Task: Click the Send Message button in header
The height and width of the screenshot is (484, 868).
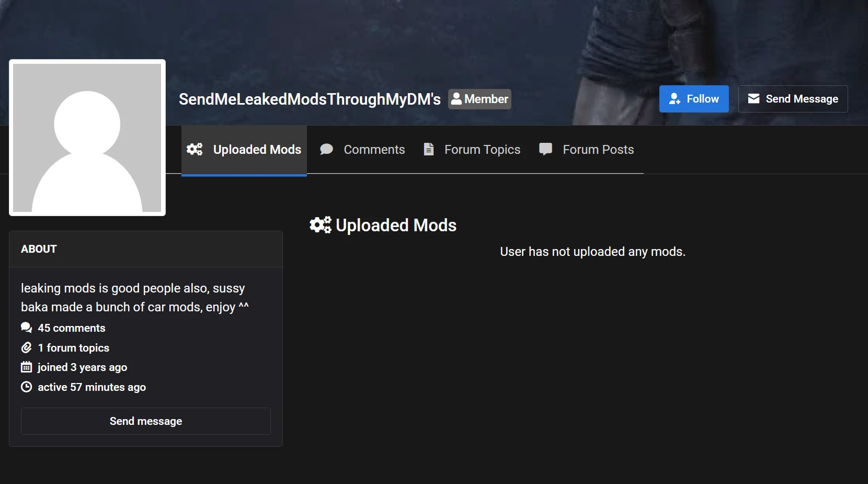Action: 793,99
